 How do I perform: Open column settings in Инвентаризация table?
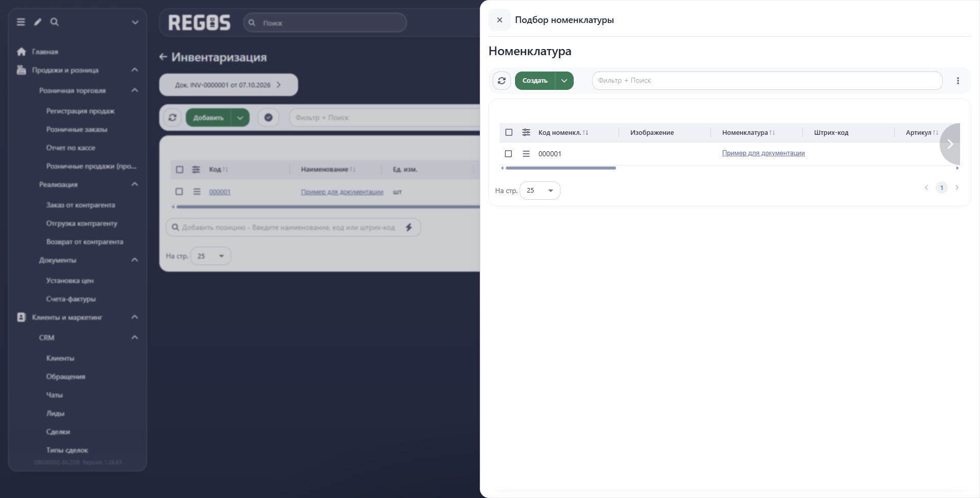coord(196,170)
